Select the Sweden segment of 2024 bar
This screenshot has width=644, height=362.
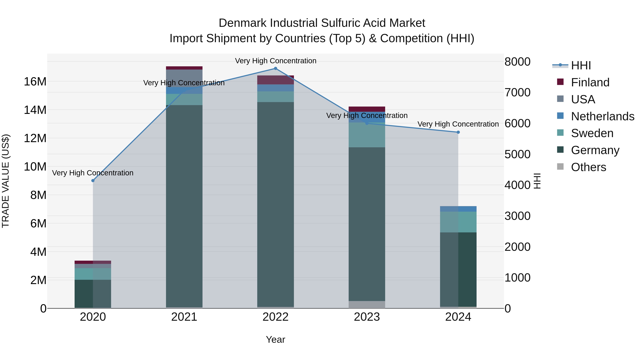[458, 222]
